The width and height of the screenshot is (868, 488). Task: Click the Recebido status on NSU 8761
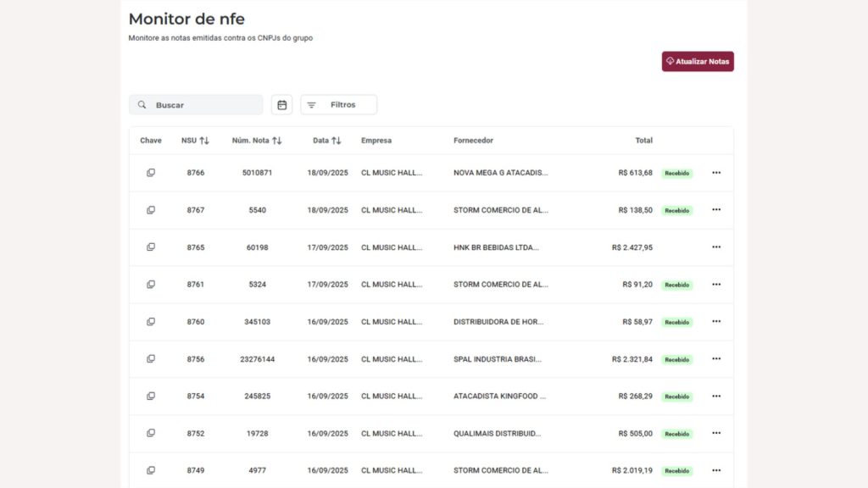coord(676,285)
